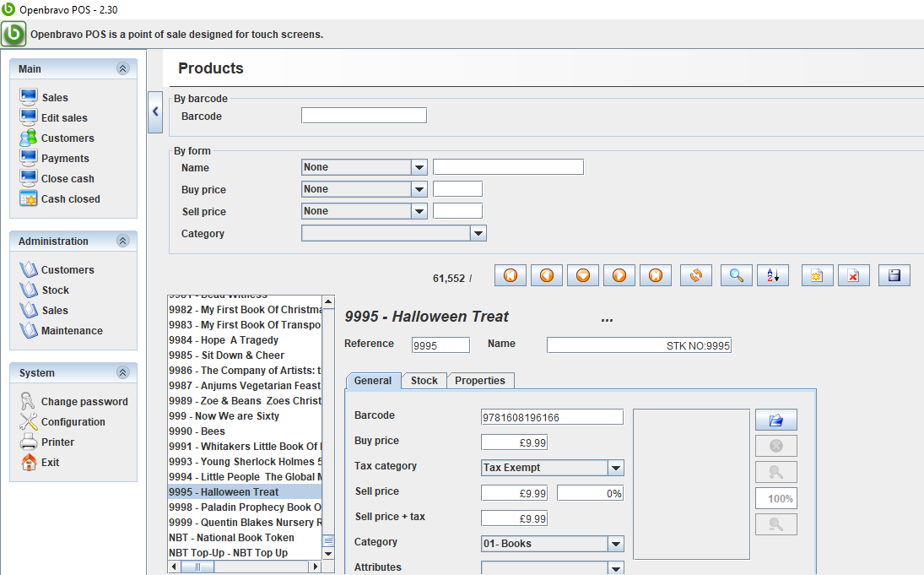Open Stock under Administration
This screenshot has width=924, height=575.
pyautogui.click(x=44, y=290)
